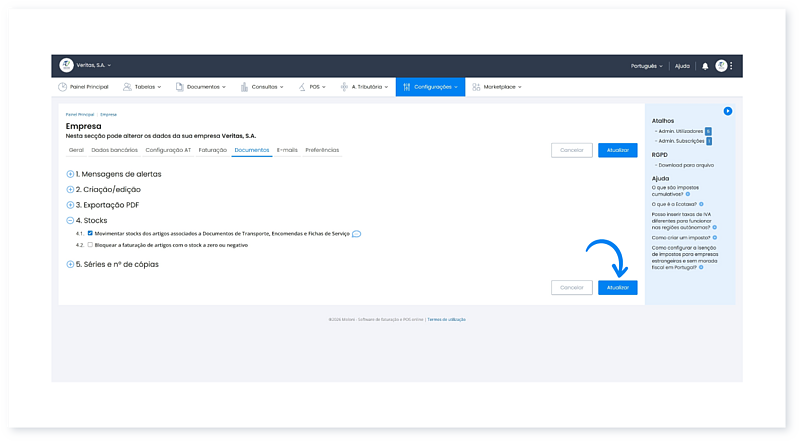The height and width of the screenshot is (442, 800).
Task: Click the blue play icon in the sidebar
Action: pos(728,111)
